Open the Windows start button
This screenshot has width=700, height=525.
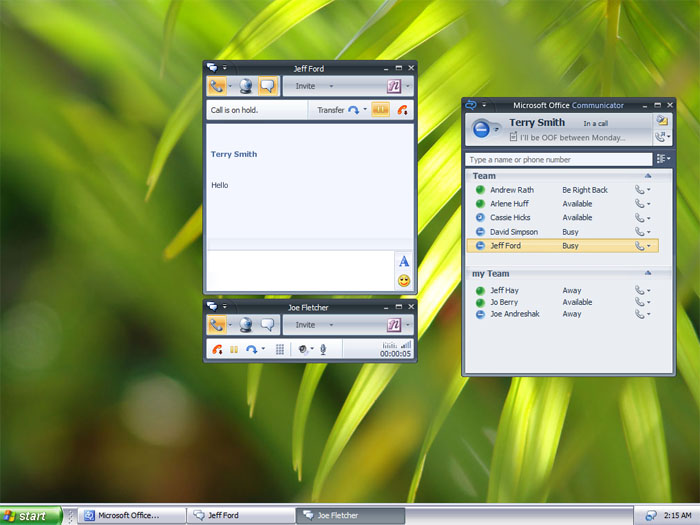pyautogui.click(x=30, y=516)
